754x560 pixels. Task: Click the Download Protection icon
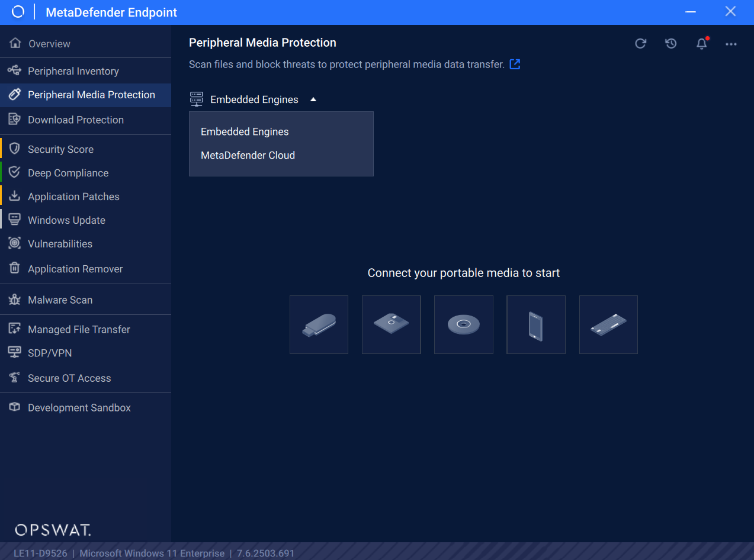[x=15, y=119]
